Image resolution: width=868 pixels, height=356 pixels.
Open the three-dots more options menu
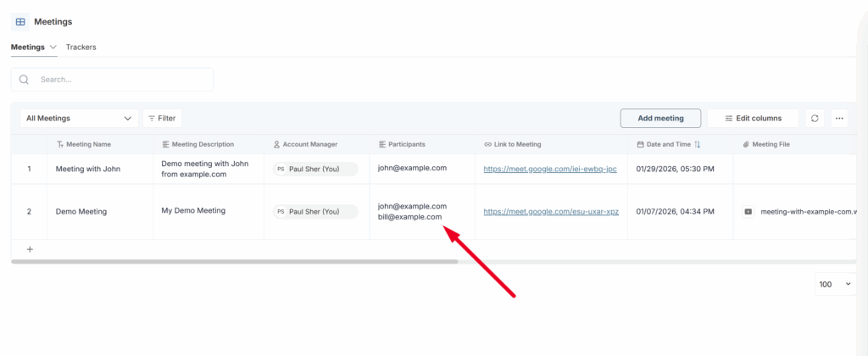[840, 119]
